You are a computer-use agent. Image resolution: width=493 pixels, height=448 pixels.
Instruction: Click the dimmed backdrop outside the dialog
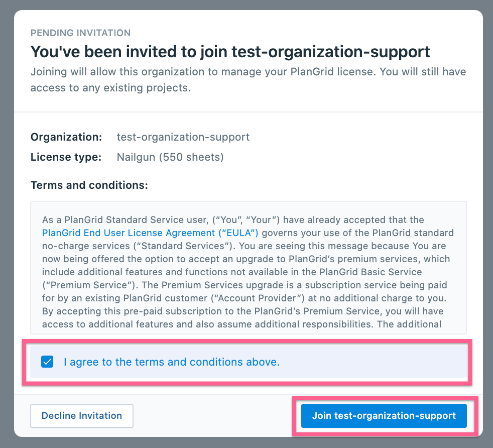click(x=6, y=226)
